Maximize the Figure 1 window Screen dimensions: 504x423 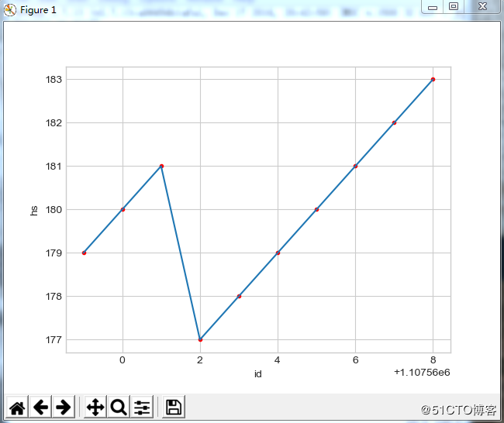(454, 7)
